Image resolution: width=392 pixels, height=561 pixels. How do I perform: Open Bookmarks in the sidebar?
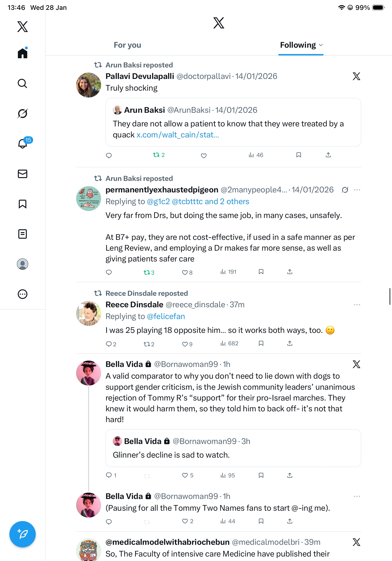[x=23, y=204]
